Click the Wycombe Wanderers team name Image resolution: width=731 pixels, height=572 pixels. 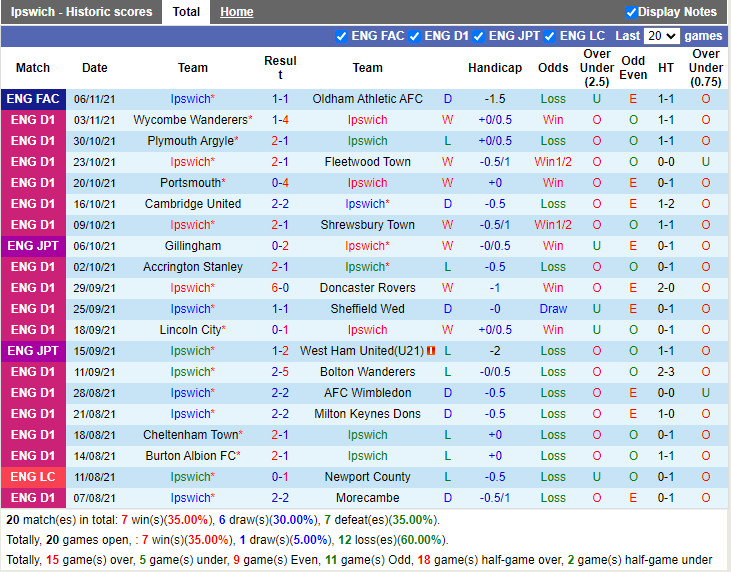click(189, 120)
